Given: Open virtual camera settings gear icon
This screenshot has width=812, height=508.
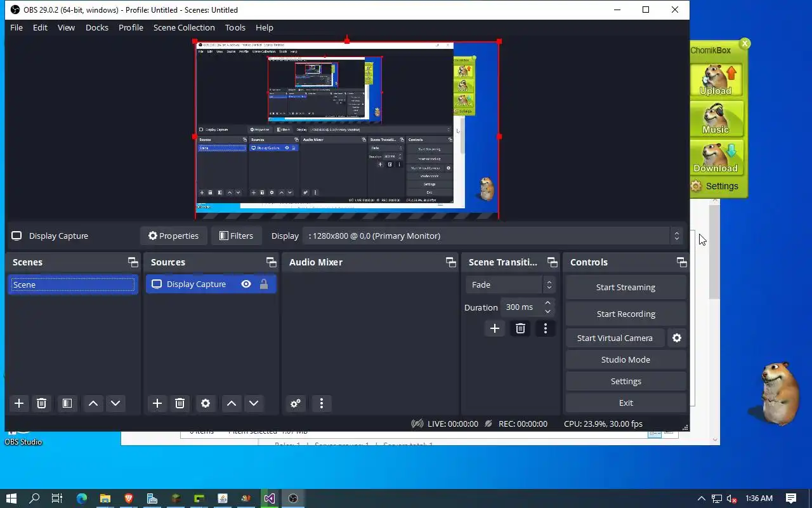Looking at the screenshot, I should click(677, 338).
